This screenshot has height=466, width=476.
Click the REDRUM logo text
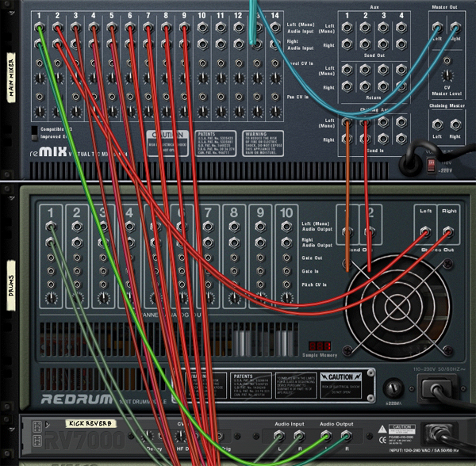click(x=77, y=399)
